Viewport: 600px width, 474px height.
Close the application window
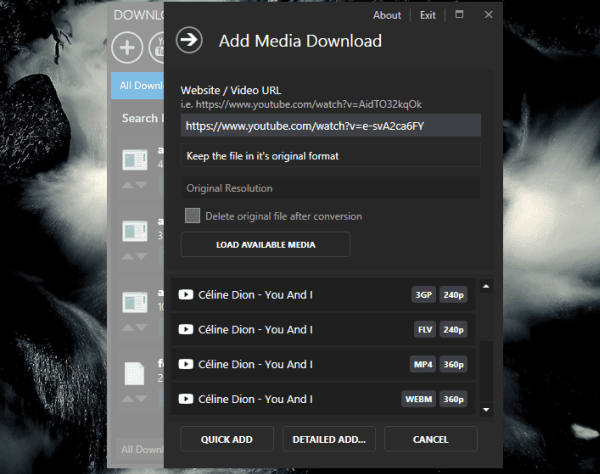488,15
